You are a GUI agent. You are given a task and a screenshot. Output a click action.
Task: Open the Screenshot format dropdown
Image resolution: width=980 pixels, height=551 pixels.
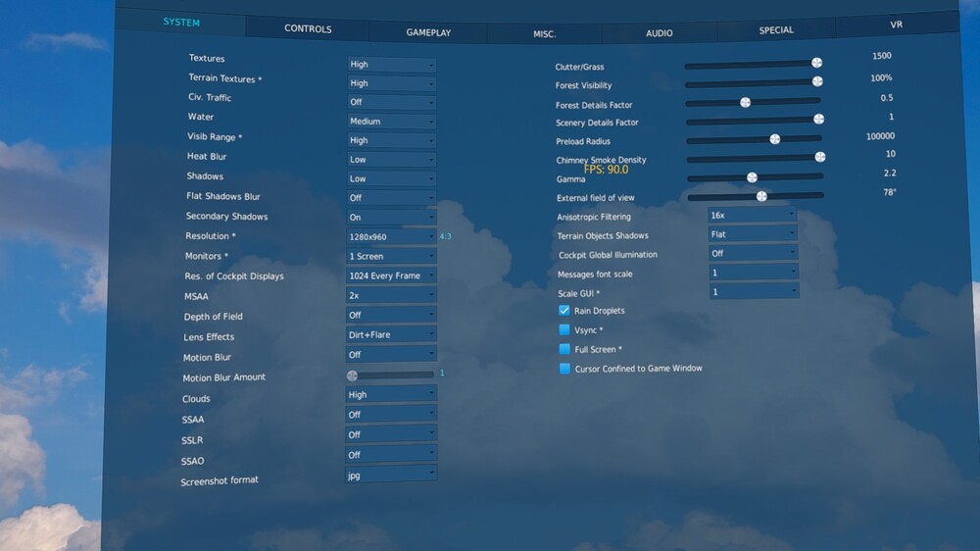[391, 476]
